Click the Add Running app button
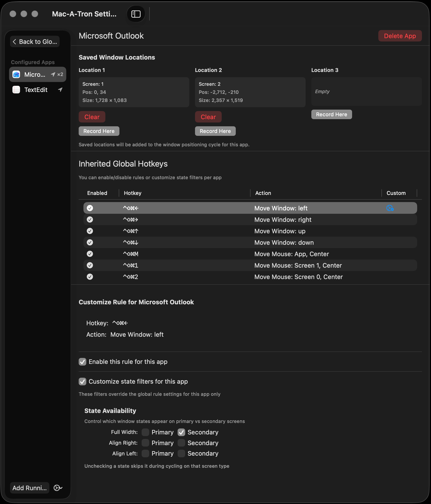 (30, 488)
